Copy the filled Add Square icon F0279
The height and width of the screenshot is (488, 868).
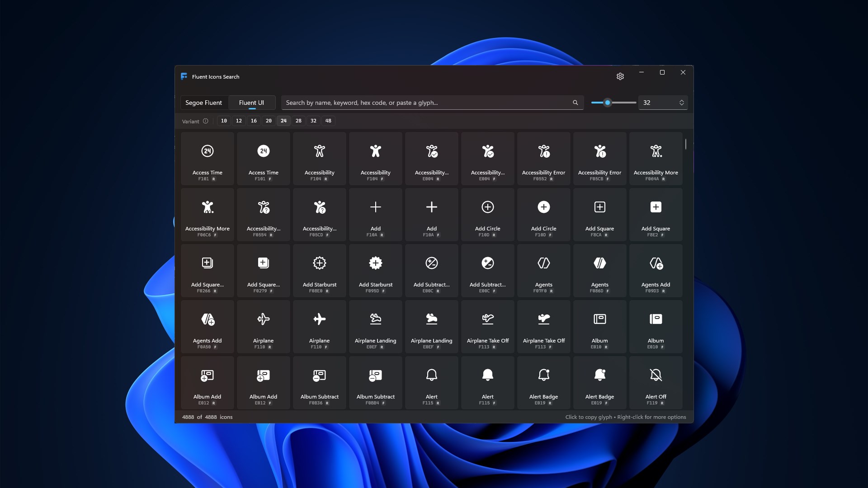[264, 271]
